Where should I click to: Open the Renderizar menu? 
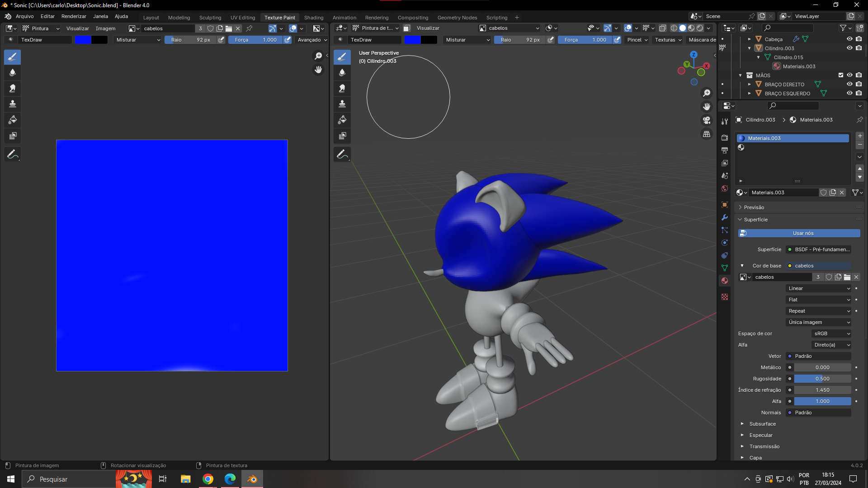click(x=74, y=16)
